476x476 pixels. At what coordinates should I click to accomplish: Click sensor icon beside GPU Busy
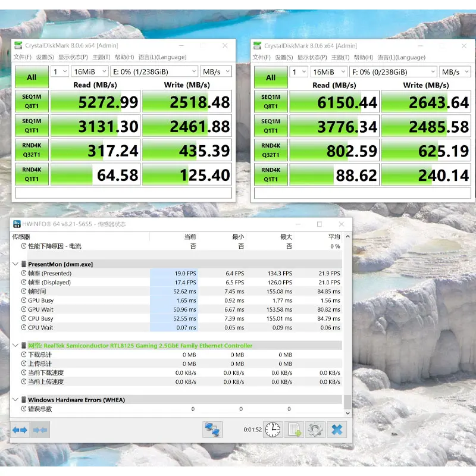(24, 300)
